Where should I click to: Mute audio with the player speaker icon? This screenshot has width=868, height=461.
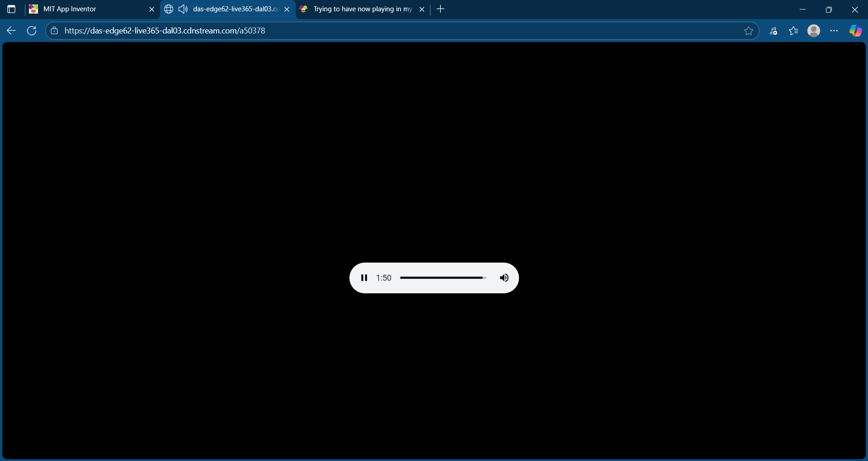(504, 278)
